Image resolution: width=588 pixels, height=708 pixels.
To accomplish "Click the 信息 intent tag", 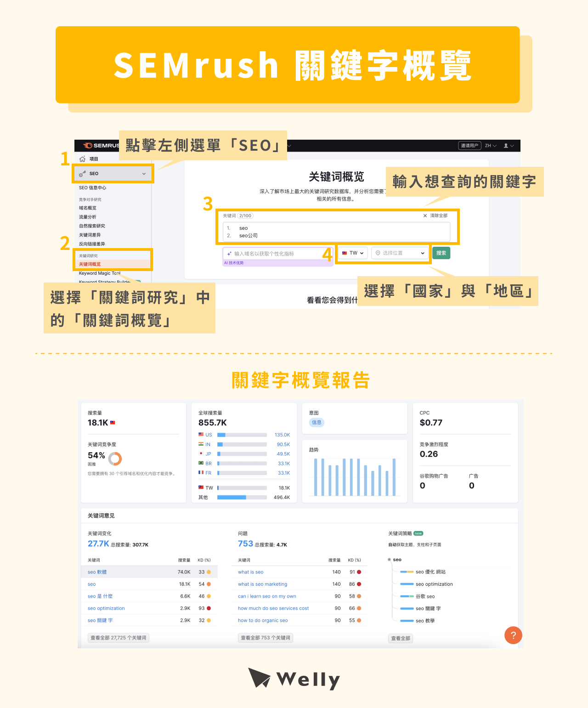I will (317, 422).
